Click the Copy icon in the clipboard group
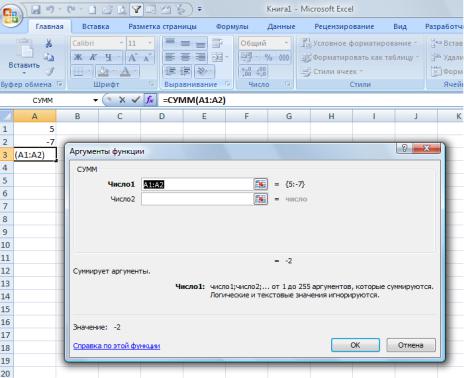The height and width of the screenshot is (378, 464). click(x=49, y=57)
